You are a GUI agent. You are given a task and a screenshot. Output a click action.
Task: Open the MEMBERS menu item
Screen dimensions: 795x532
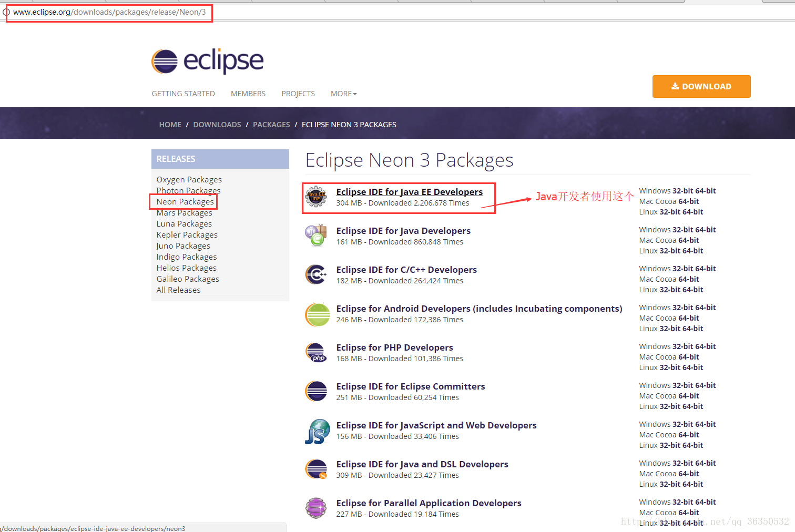pos(248,94)
